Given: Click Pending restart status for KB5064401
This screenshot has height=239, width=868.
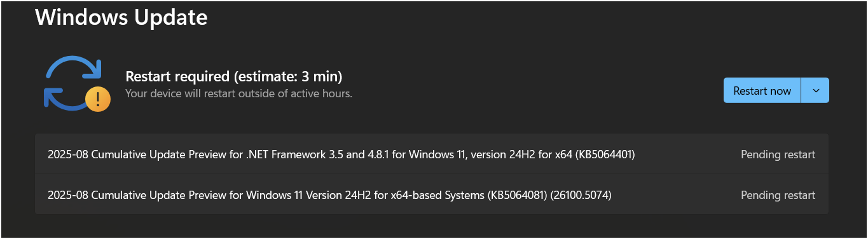Looking at the screenshot, I should [x=778, y=154].
